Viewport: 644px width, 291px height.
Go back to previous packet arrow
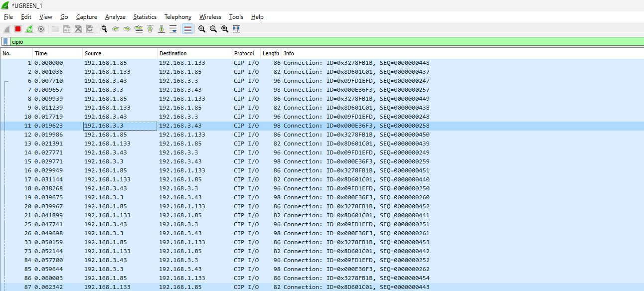(116, 29)
